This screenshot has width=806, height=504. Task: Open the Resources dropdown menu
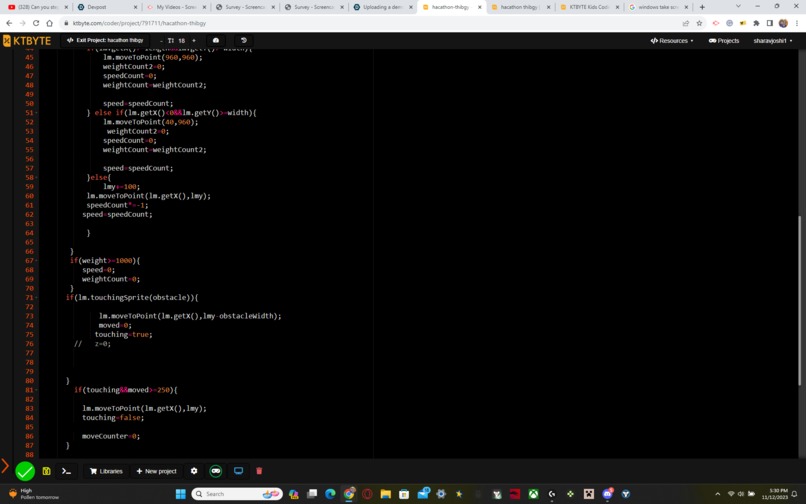(x=671, y=41)
